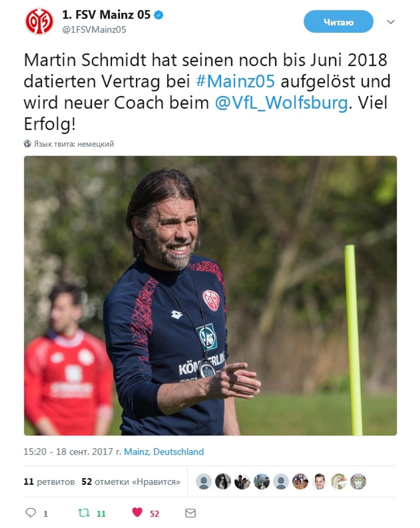Click the envelope direct message icon

pos(190,513)
